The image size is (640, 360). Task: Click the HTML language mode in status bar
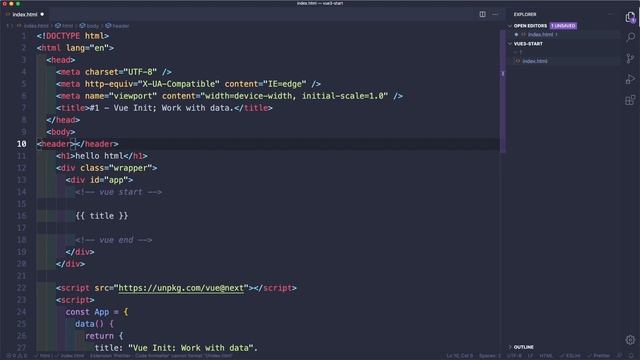[x=546, y=356]
